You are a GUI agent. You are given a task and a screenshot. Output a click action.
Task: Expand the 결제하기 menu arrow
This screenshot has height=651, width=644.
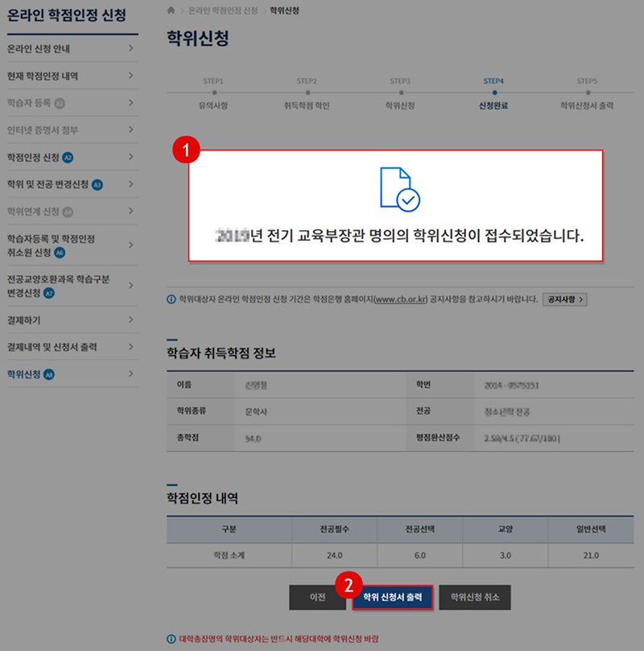[130, 320]
